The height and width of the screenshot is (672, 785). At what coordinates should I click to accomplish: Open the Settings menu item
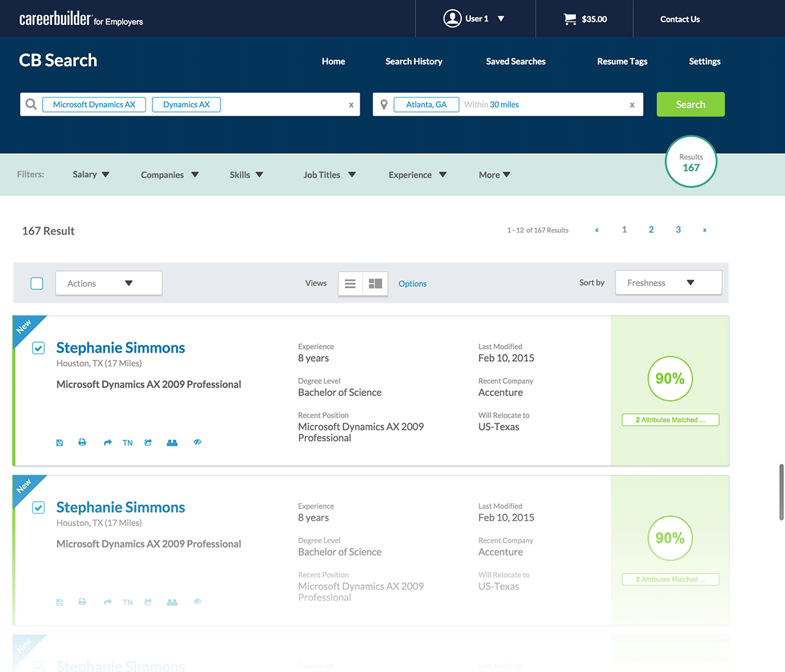[x=705, y=62]
